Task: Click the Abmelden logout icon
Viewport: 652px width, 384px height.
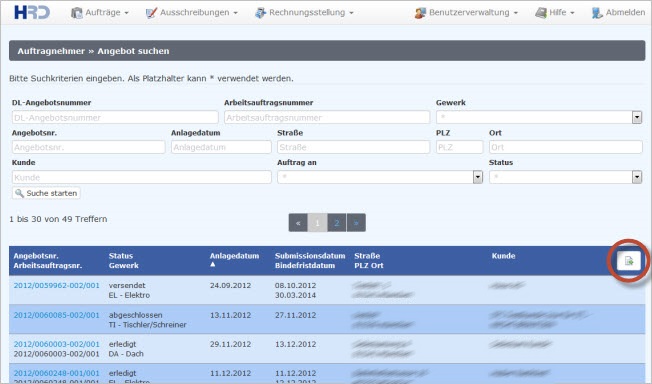Action: pos(597,13)
